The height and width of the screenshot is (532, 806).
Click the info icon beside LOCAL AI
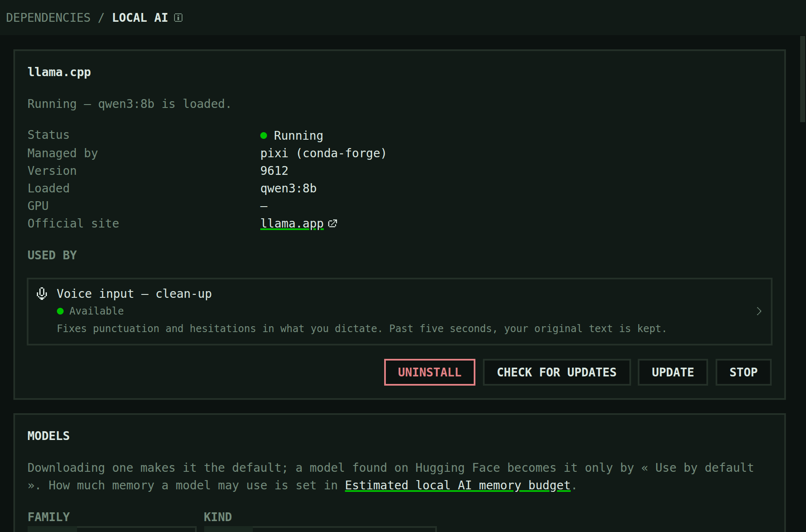coord(178,18)
